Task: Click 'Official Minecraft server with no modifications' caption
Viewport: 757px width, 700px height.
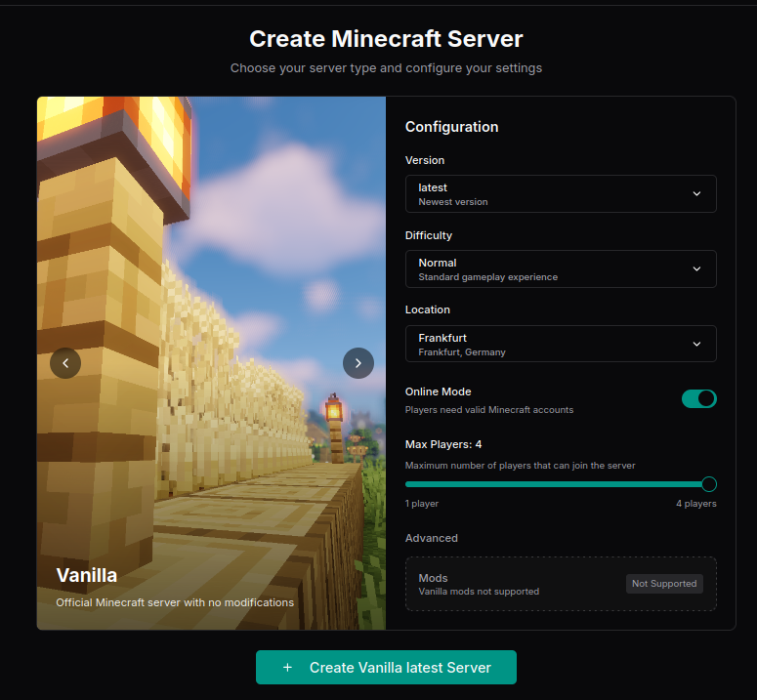Action: point(175,602)
